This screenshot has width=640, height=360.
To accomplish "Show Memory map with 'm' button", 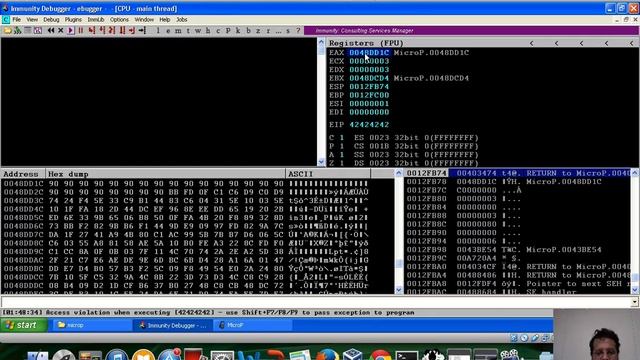I will click(x=178, y=31).
